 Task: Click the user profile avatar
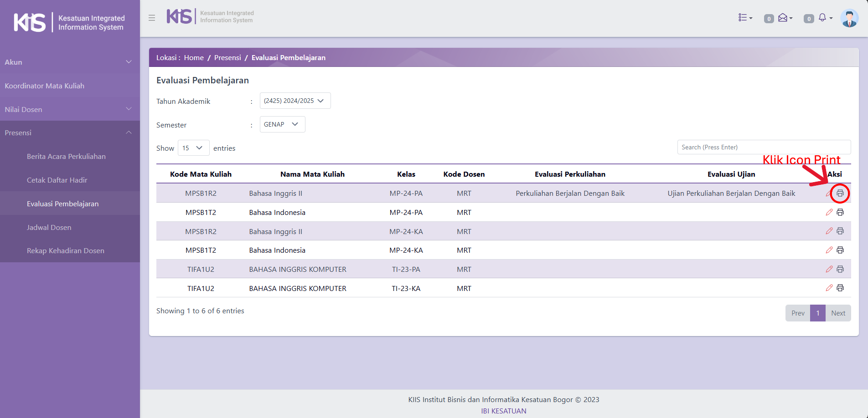point(849,18)
